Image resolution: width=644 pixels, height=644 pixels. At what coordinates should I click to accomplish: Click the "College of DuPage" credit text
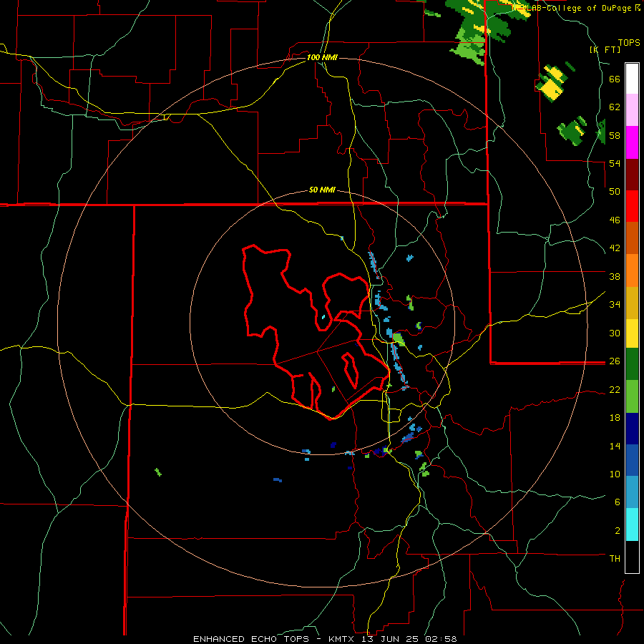[589, 8]
